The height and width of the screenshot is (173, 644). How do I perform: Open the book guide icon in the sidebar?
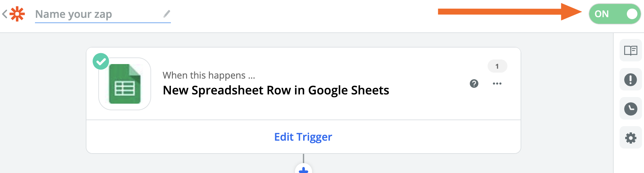(x=630, y=51)
